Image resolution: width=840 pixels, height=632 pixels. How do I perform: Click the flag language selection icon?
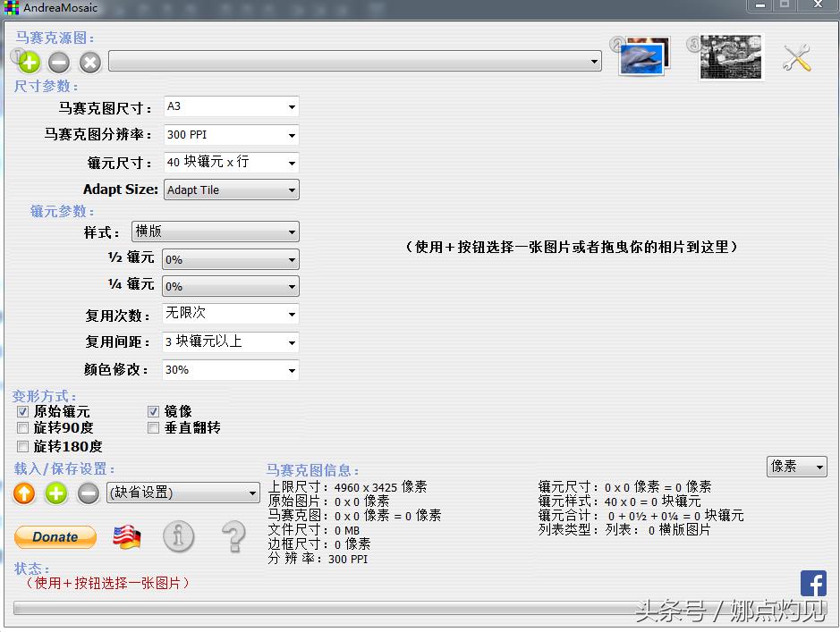(x=126, y=537)
